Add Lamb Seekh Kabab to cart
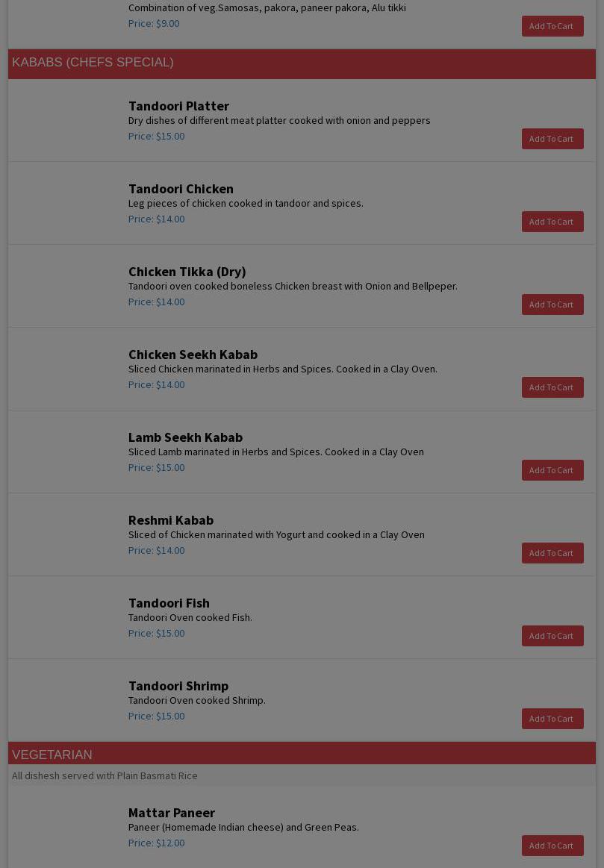 pos(552,470)
